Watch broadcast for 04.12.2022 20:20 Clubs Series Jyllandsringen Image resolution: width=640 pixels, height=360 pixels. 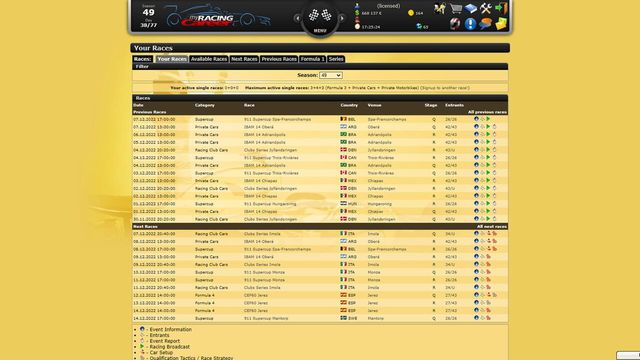[488, 150]
